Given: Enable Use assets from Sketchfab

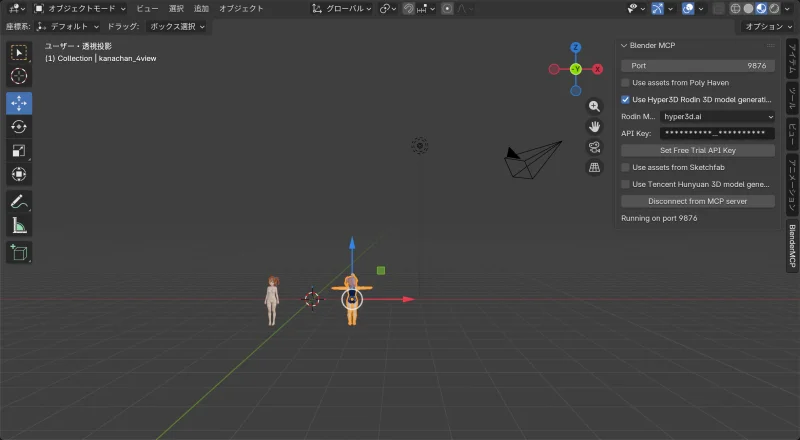Looking at the screenshot, I should pyautogui.click(x=626, y=167).
